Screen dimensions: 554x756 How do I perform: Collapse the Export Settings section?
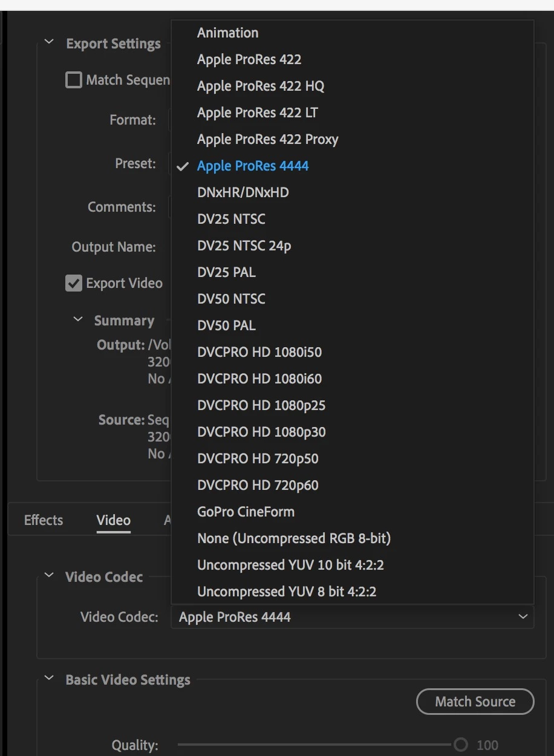[x=49, y=43]
